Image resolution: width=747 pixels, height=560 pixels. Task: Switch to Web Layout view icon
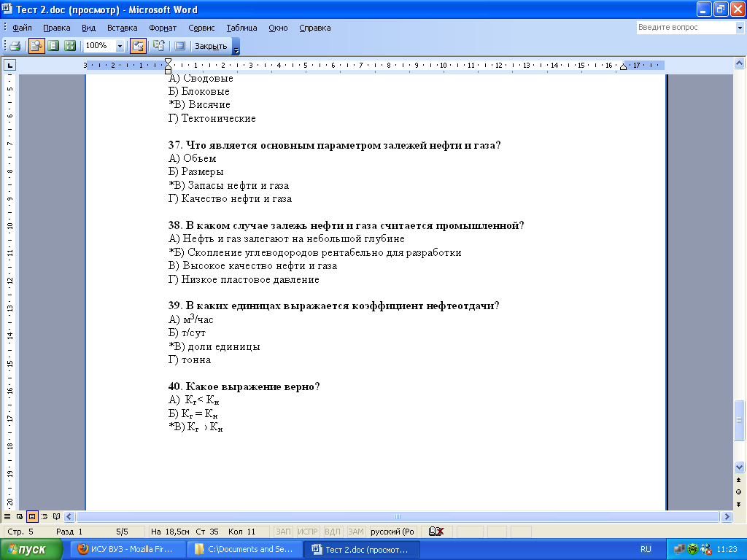[x=20, y=517]
